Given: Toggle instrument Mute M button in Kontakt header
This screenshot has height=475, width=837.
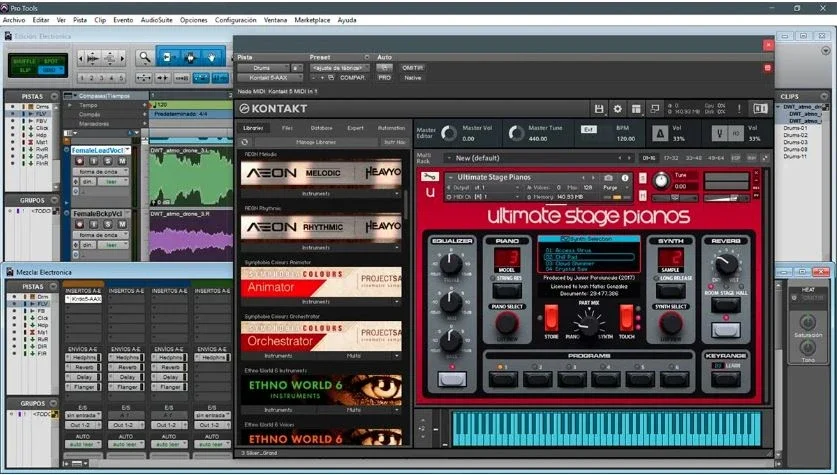Looking at the screenshot, I should pyautogui.click(x=643, y=196).
